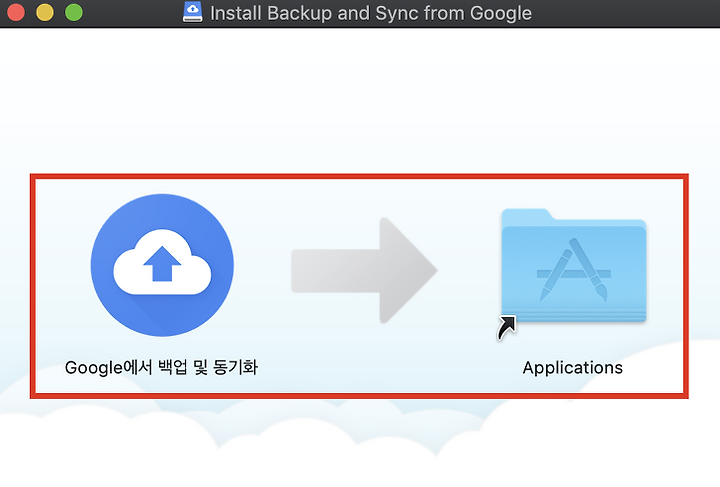Select the 'Google에서 백업 및 동기화' label
Image resolution: width=720 pixels, height=487 pixels.
pos(161,368)
